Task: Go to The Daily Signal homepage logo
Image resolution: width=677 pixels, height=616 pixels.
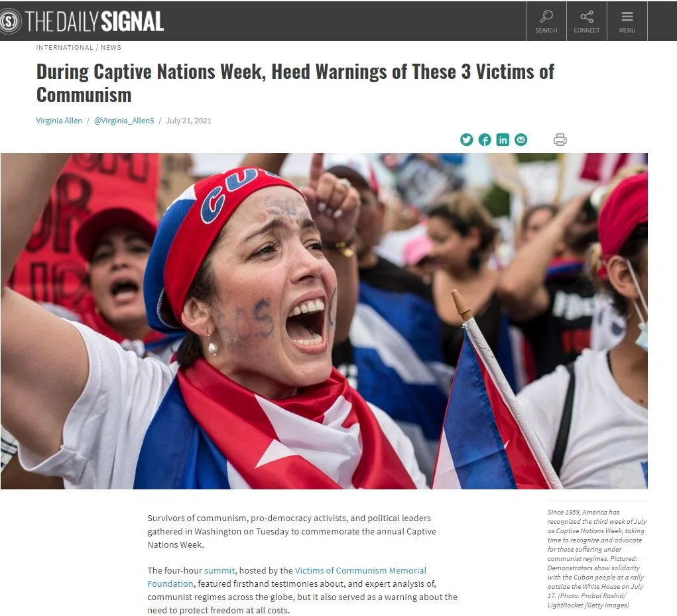Action: pyautogui.click(x=82, y=21)
